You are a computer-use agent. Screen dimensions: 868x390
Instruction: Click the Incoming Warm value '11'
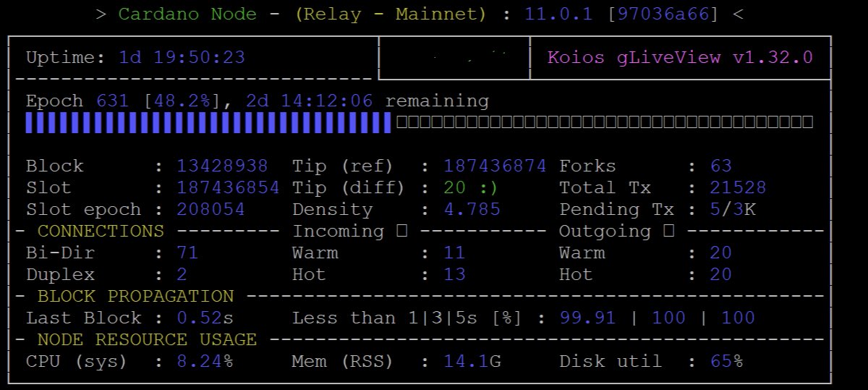(x=454, y=253)
